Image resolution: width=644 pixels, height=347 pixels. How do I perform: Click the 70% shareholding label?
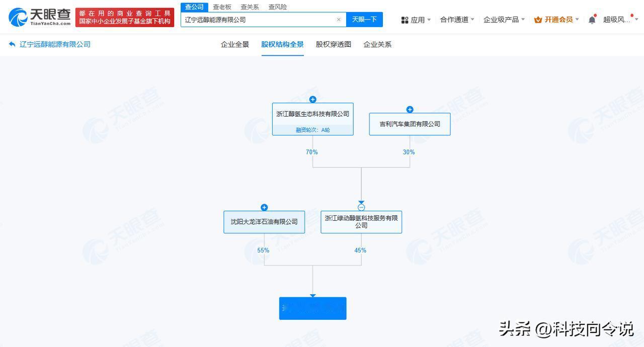pyautogui.click(x=311, y=152)
